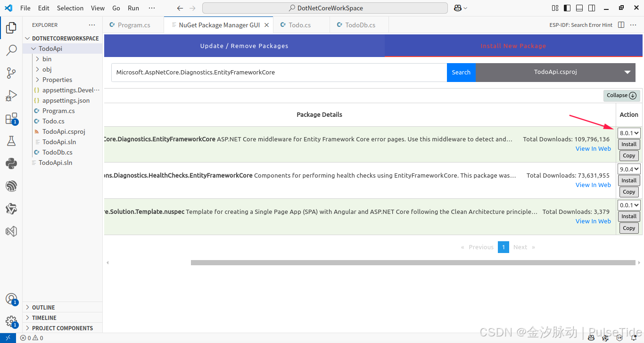
Task: Open the 9.0.4 version dropdown
Action: (629, 169)
